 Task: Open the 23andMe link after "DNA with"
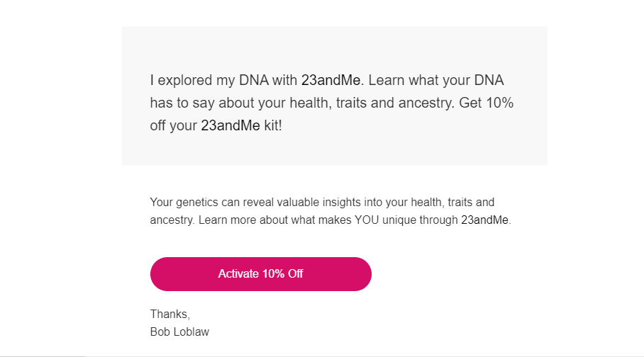[331, 80]
